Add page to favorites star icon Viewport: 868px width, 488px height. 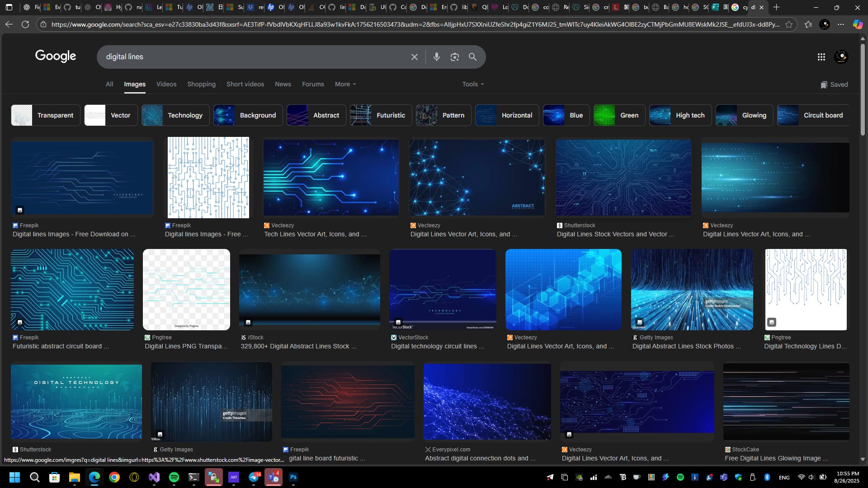click(789, 24)
